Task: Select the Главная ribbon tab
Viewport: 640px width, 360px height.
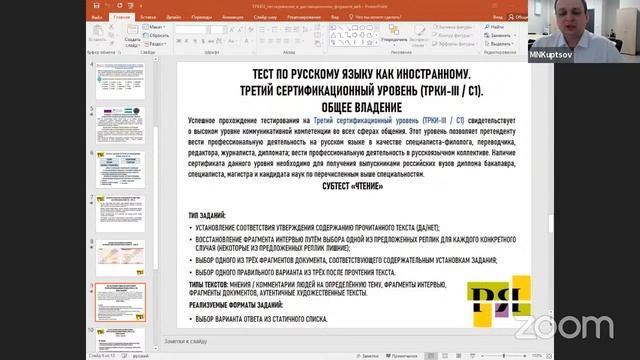Action: coord(122,17)
